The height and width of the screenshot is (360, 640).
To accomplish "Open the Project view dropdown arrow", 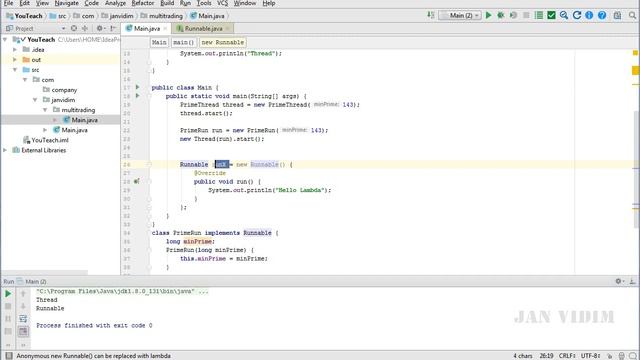I will [63, 29].
